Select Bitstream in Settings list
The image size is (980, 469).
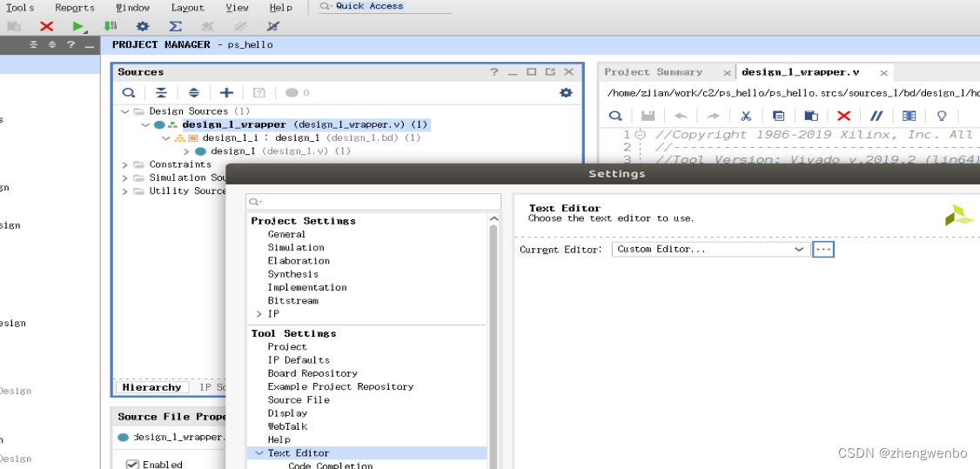[x=293, y=300]
